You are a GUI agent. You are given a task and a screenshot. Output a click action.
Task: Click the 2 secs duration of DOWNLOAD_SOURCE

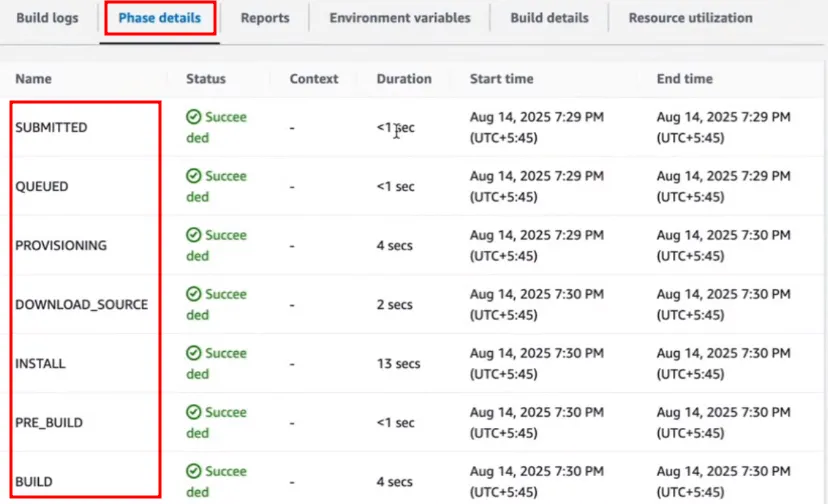[394, 305]
